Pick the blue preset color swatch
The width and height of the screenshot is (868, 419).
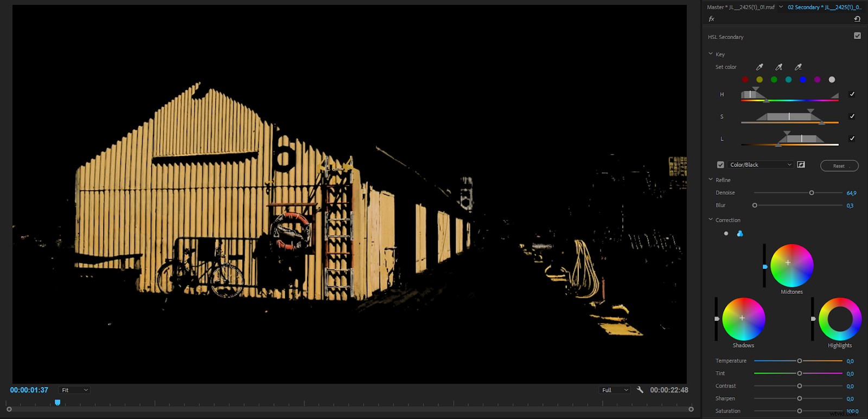(803, 80)
